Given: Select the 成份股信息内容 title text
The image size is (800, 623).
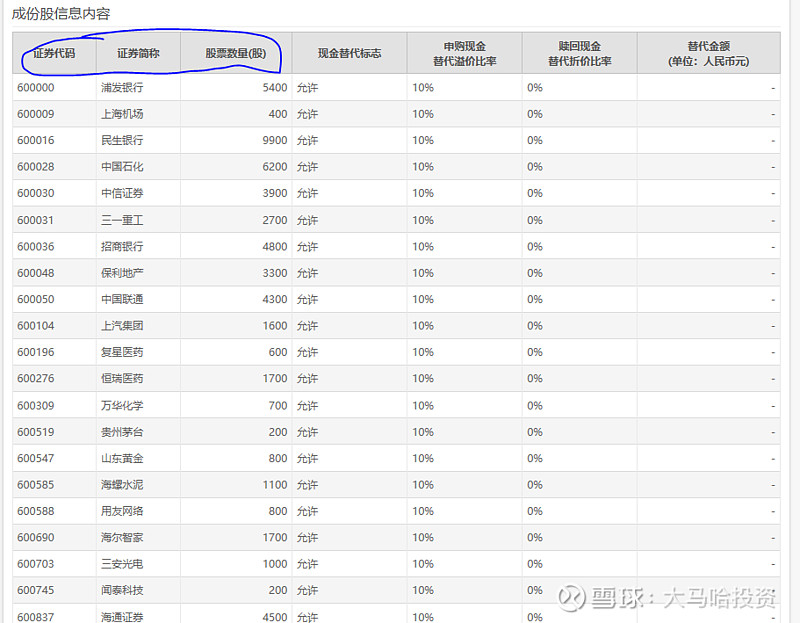Looking at the screenshot, I should coord(61,14).
